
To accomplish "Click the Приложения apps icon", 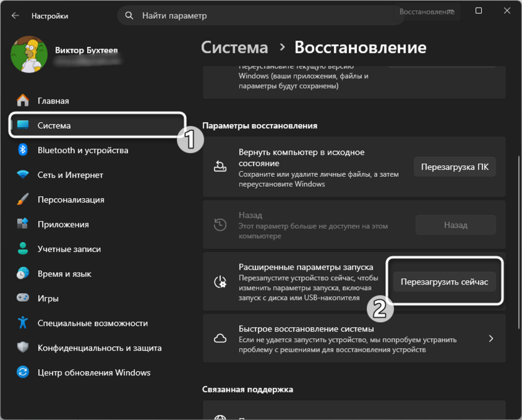I will [23, 224].
